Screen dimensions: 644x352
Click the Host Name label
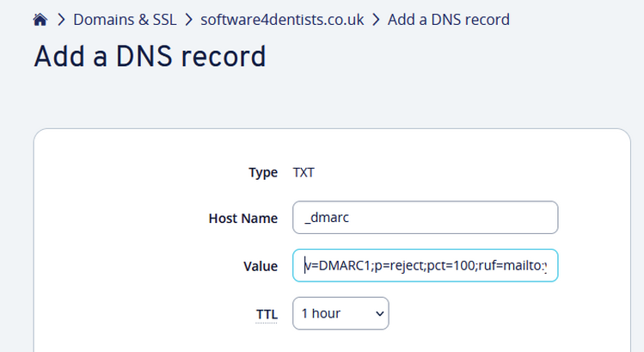243,219
